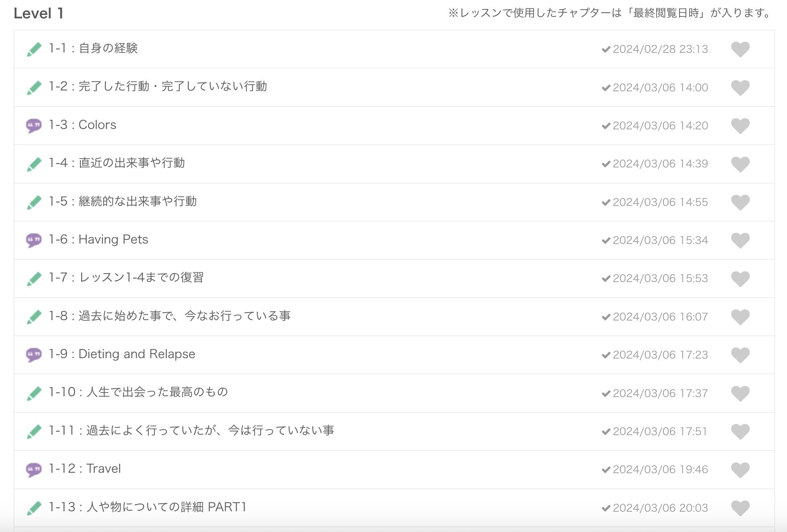Click the checkmark by 2024/03/06 20:03
The height and width of the screenshot is (532, 787).
point(606,508)
